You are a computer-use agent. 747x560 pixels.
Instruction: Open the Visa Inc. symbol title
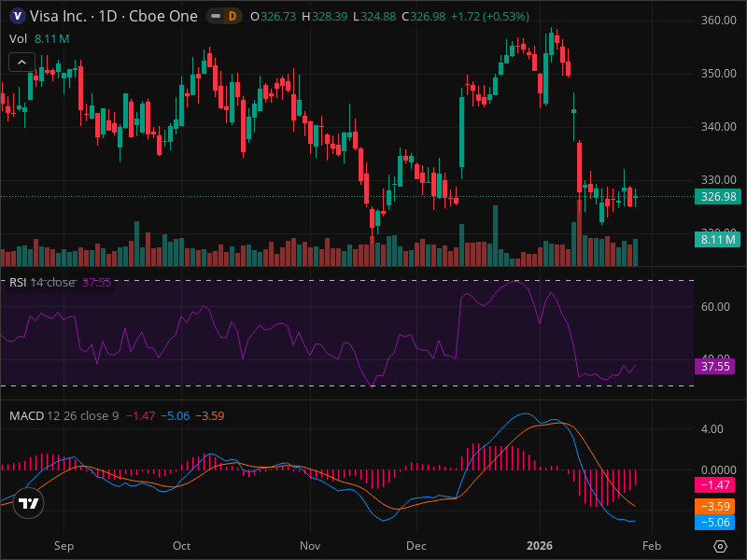113,16
